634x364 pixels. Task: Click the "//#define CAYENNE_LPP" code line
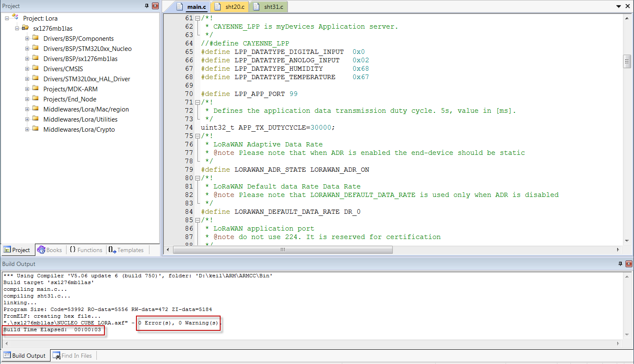245,43
